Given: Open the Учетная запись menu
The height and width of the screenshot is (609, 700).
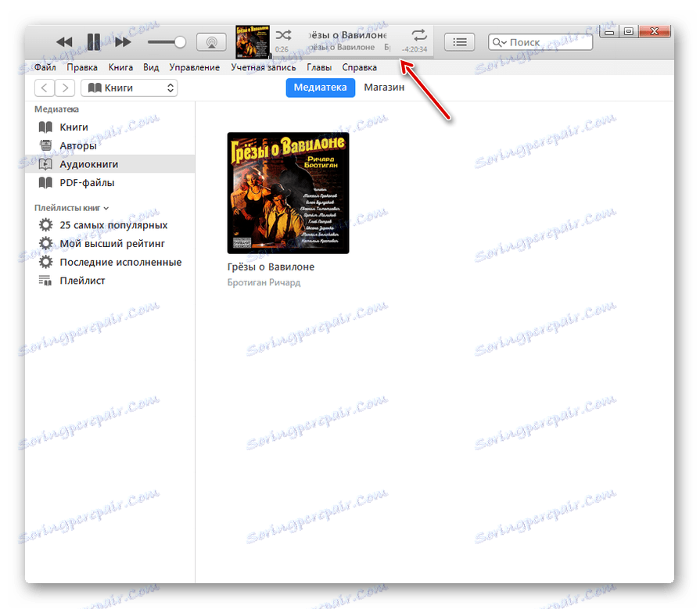Looking at the screenshot, I should 264,67.
